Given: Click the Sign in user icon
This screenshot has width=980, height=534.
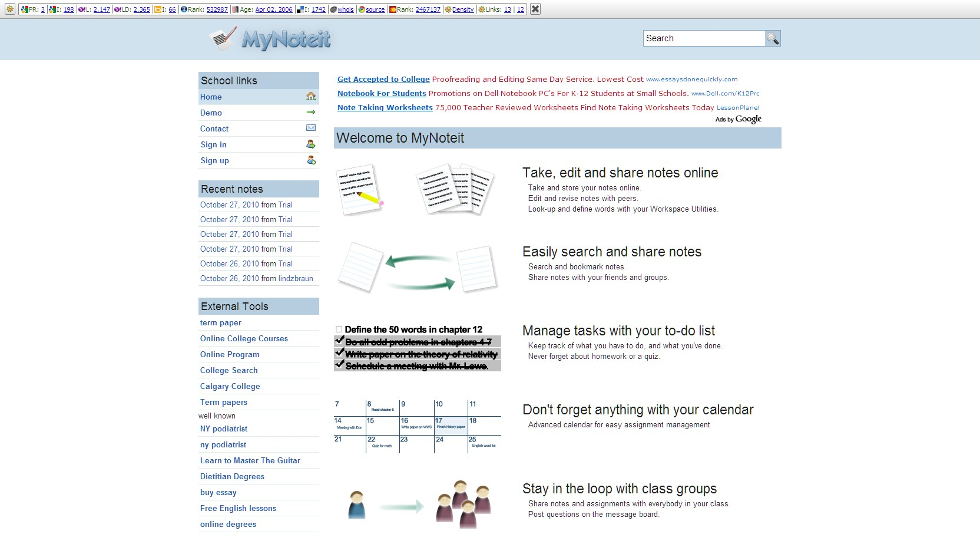Looking at the screenshot, I should [x=310, y=144].
